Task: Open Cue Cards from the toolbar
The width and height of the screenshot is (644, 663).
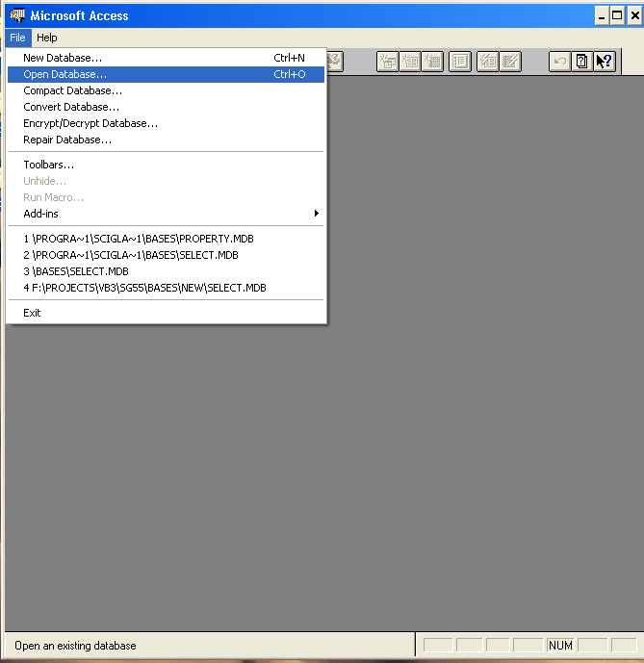Action: [x=582, y=62]
